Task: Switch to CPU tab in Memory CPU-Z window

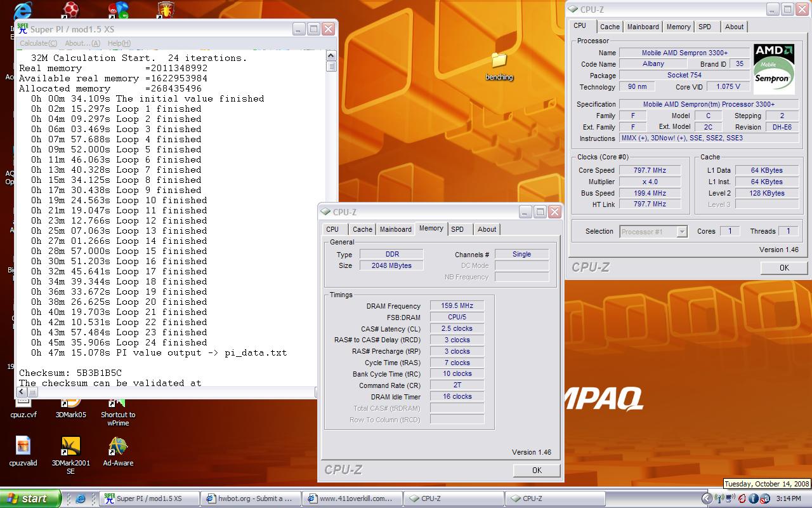Action: click(x=332, y=229)
